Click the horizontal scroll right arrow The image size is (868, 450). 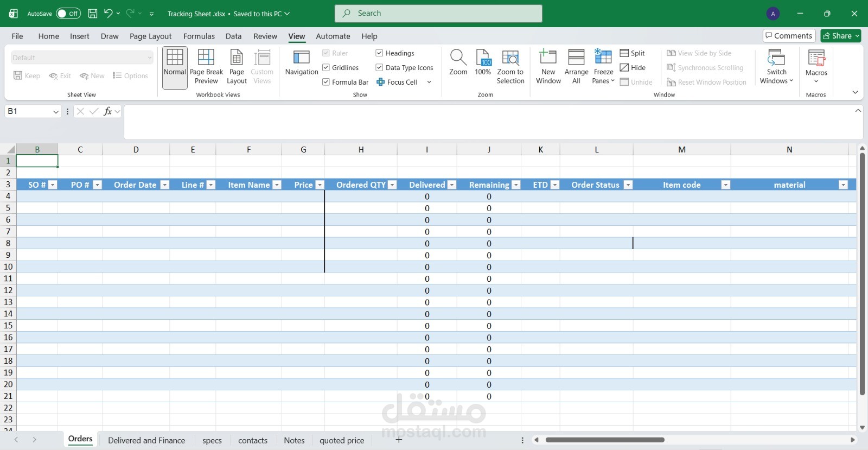click(853, 440)
